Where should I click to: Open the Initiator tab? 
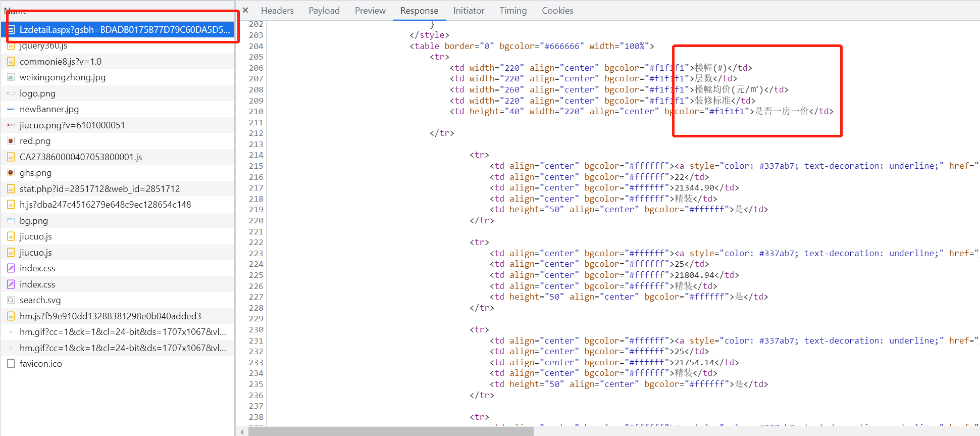[x=469, y=11]
